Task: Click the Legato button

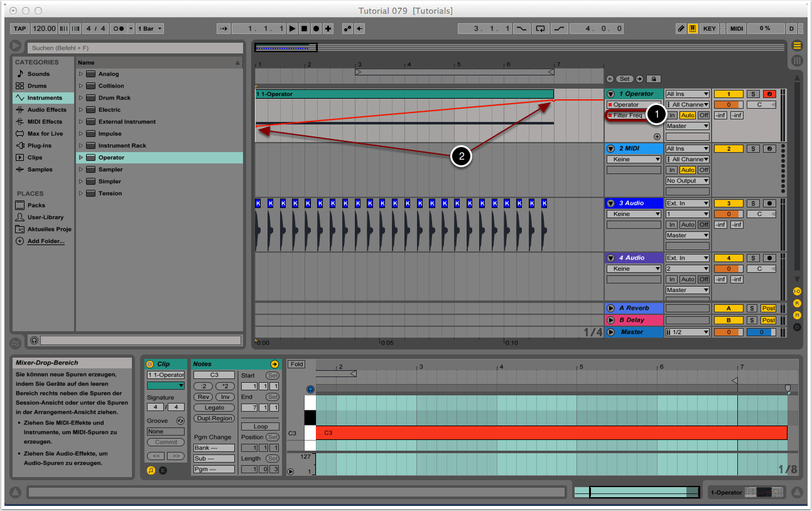Action: (x=214, y=408)
